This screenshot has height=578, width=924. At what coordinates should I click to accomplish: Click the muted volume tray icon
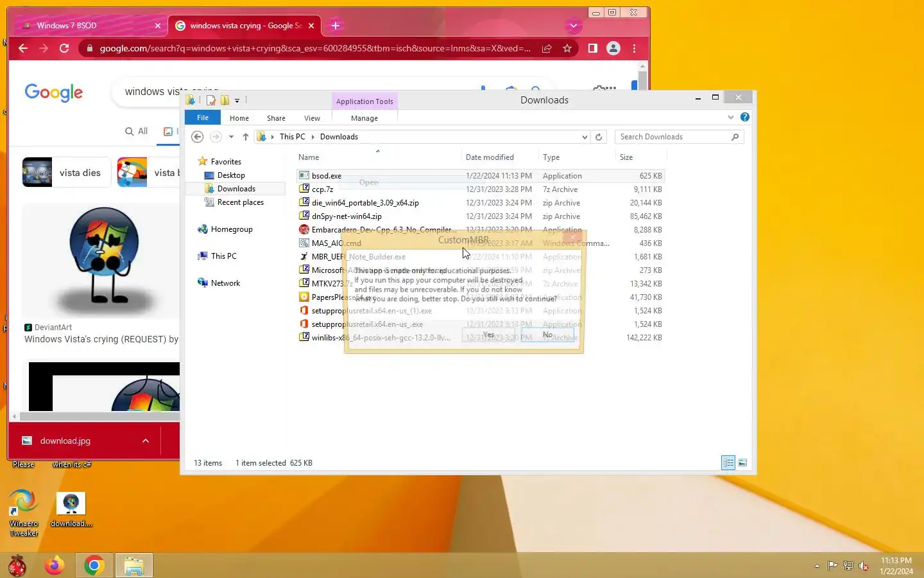pyautogui.click(x=864, y=566)
